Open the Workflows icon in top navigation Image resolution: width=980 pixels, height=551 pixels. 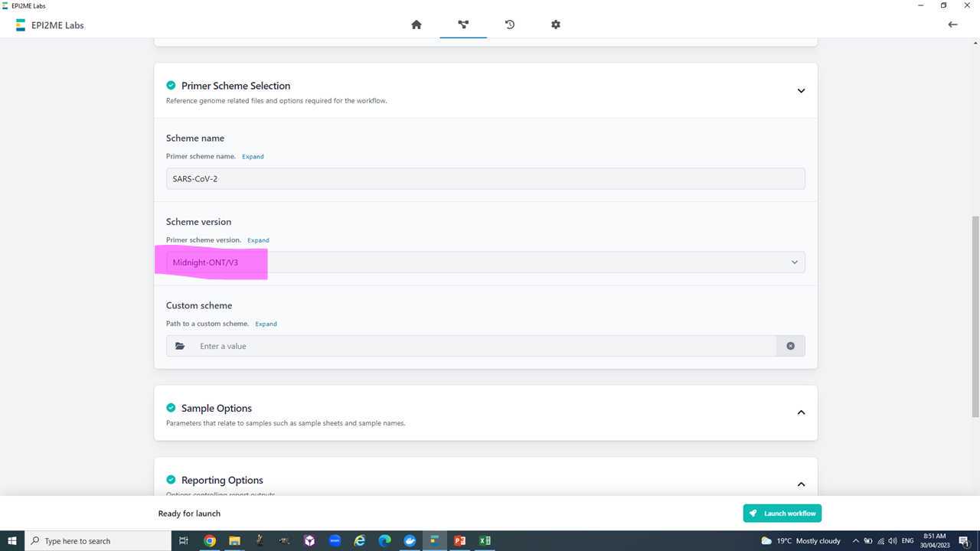[x=463, y=24]
